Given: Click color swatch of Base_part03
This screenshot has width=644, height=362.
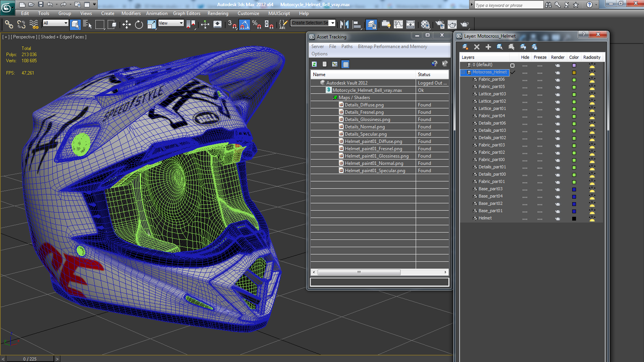Looking at the screenshot, I should tap(574, 189).
